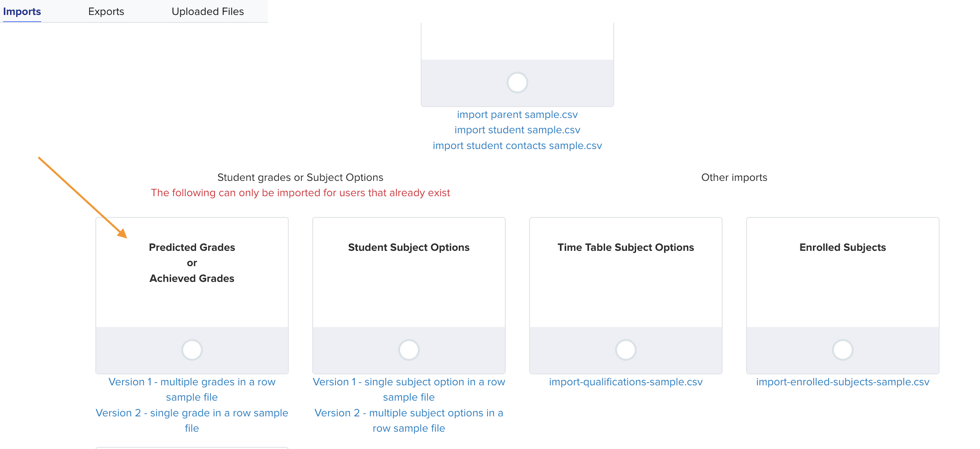Open Version 2 multiple subject options sample file
Image resolution: width=980 pixels, height=449 pixels.
pos(409,421)
